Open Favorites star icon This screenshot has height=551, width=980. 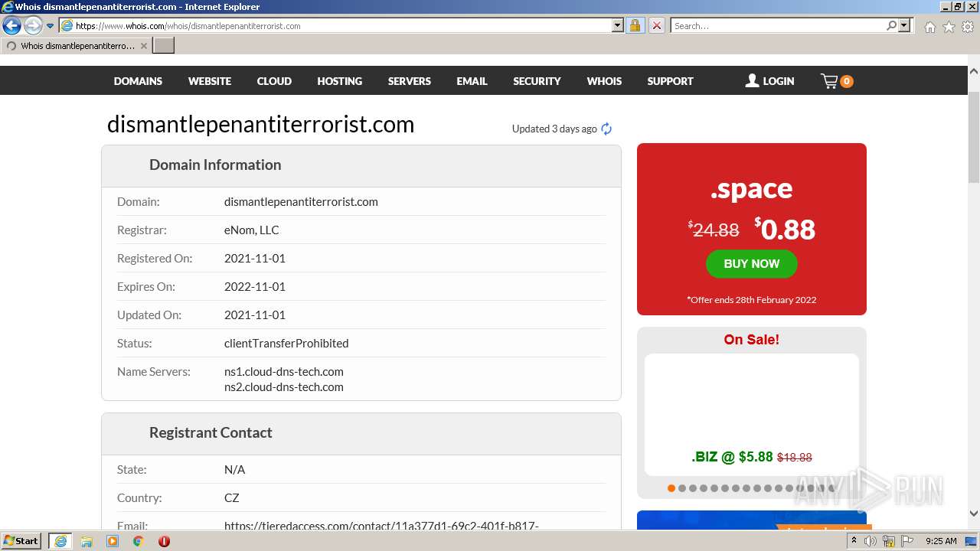[x=949, y=27]
